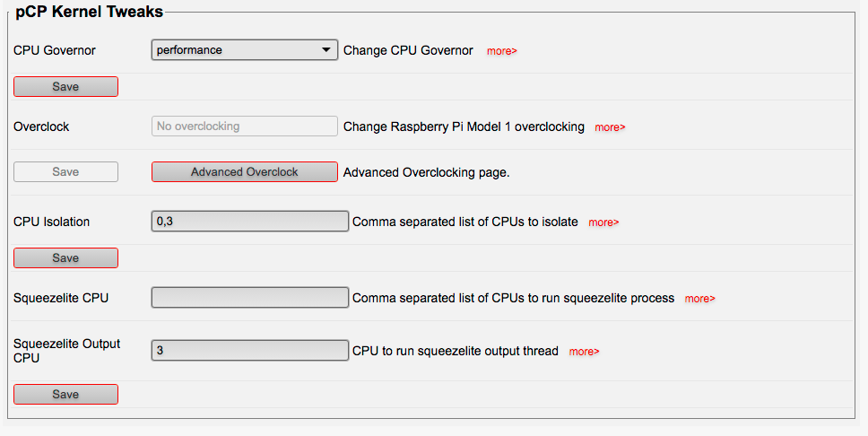Save the Squeezelite CPU settings
The image size is (868, 436).
click(x=65, y=394)
